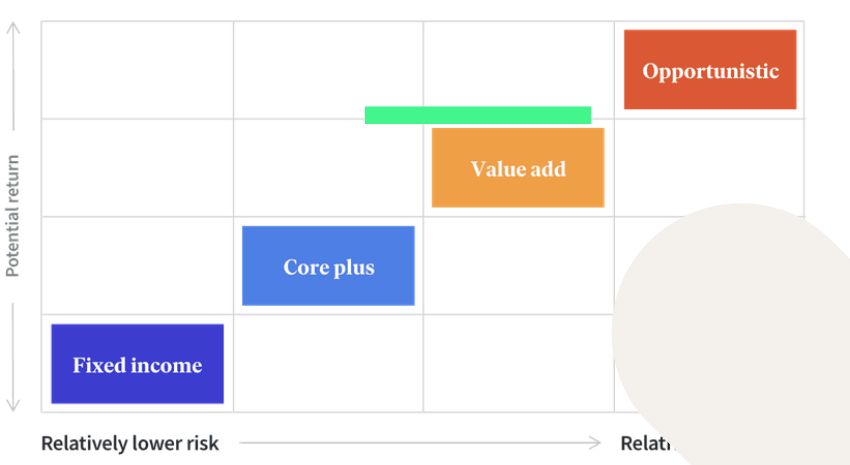This screenshot has width=850, height=465.
Task: Click the green highlight bar
Action: (x=478, y=115)
